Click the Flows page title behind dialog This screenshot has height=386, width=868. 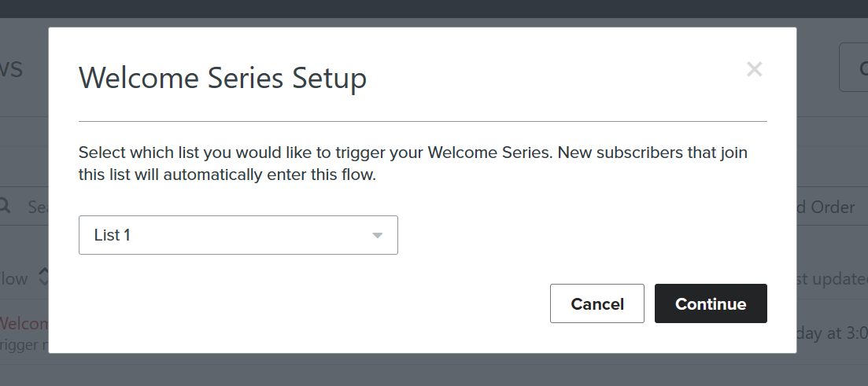tap(11, 68)
